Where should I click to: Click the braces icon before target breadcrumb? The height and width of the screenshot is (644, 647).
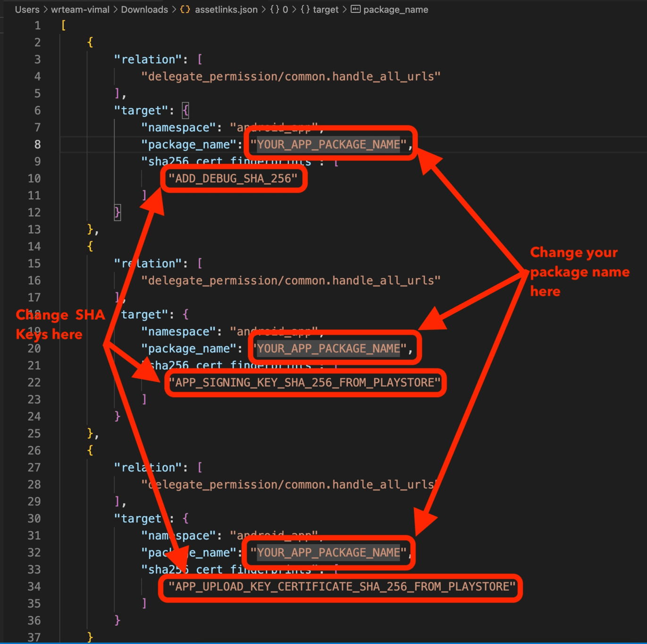(305, 9)
